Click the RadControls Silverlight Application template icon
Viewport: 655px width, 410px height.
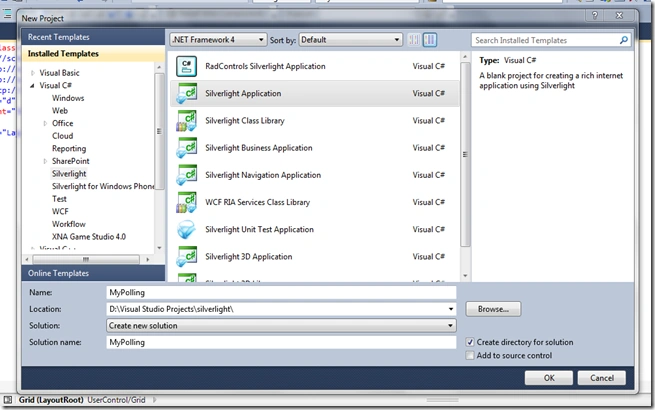[186, 66]
